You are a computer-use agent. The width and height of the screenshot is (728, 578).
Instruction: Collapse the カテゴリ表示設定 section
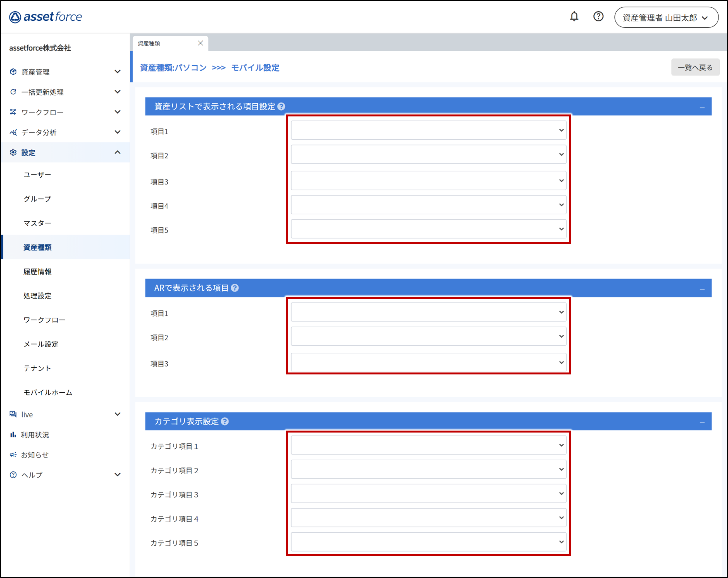[x=702, y=422]
